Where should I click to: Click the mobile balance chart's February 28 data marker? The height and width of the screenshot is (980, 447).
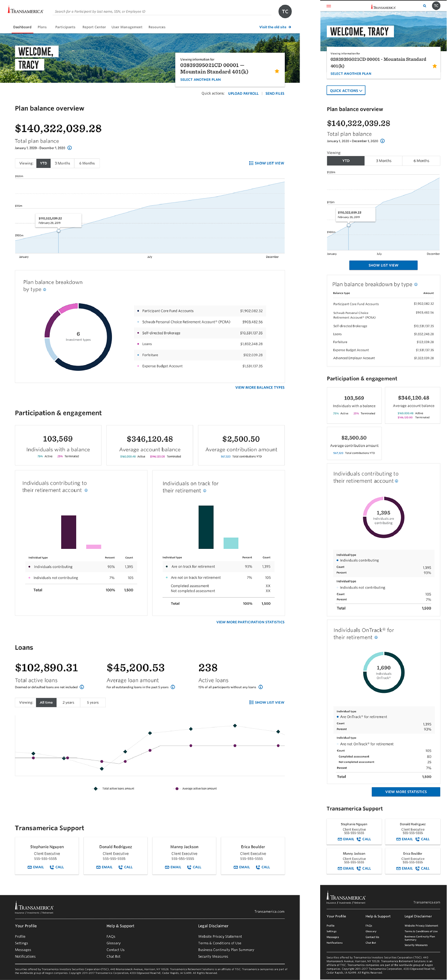click(x=348, y=225)
